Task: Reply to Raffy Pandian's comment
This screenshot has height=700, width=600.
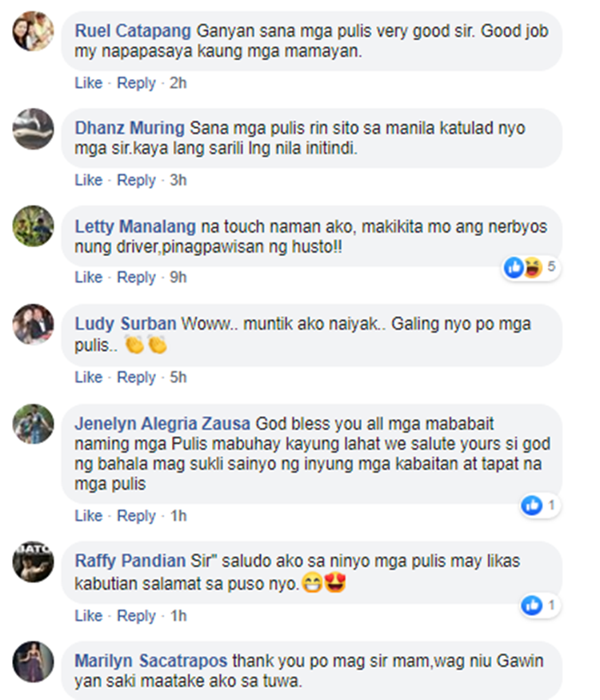Action: tap(136, 616)
